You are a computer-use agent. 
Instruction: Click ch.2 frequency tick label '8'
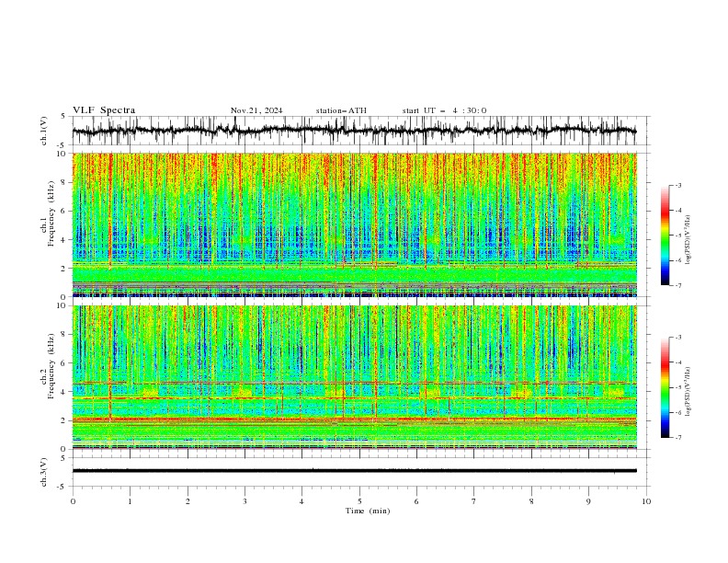[65, 334]
